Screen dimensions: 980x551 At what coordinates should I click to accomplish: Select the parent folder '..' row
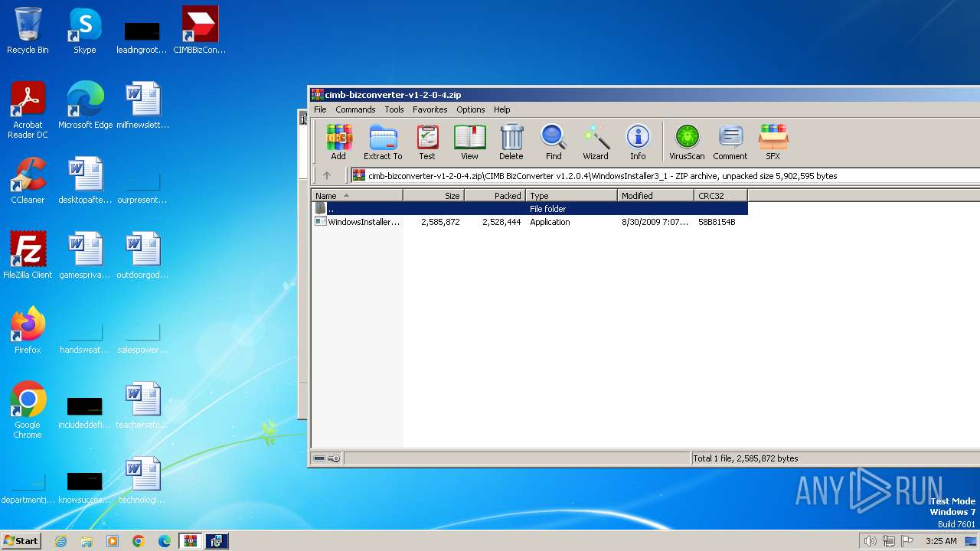pos(529,208)
